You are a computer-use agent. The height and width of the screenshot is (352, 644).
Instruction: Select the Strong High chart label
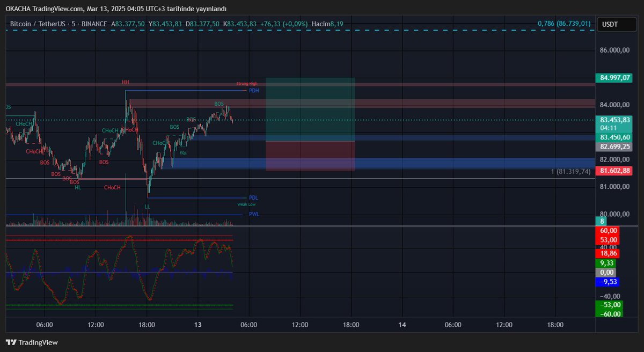pyautogui.click(x=247, y=84)
